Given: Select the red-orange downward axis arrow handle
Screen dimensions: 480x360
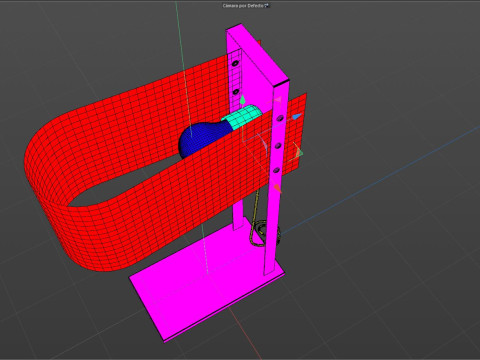Looking at the screenshot, I should 277,189.
